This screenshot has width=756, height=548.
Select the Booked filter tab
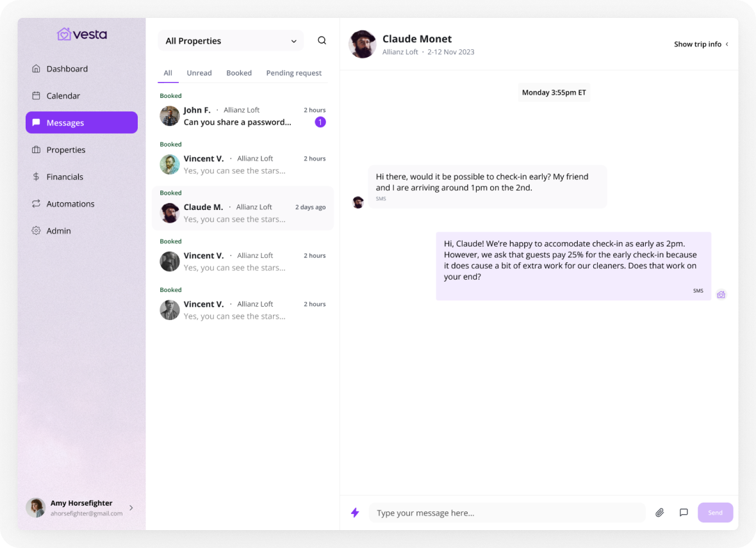tap(239, 73)
